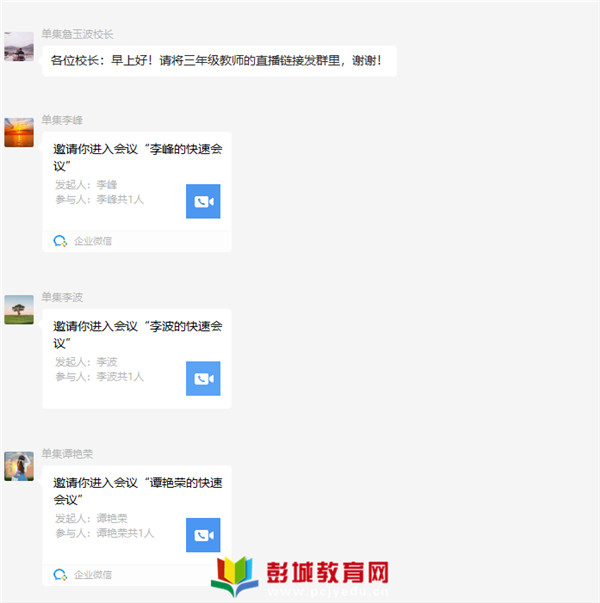Click sender name 单集詹玉波校长
Screen dimensions: 600x603
pos(77,34)
